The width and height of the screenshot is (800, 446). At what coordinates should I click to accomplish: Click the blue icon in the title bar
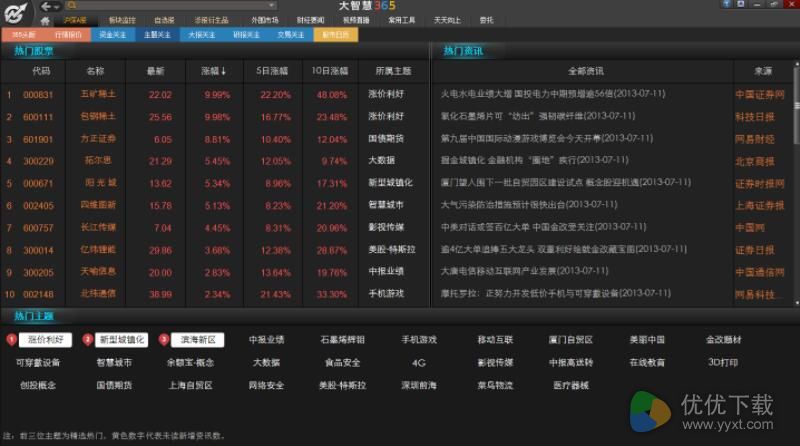click(727, 4)
